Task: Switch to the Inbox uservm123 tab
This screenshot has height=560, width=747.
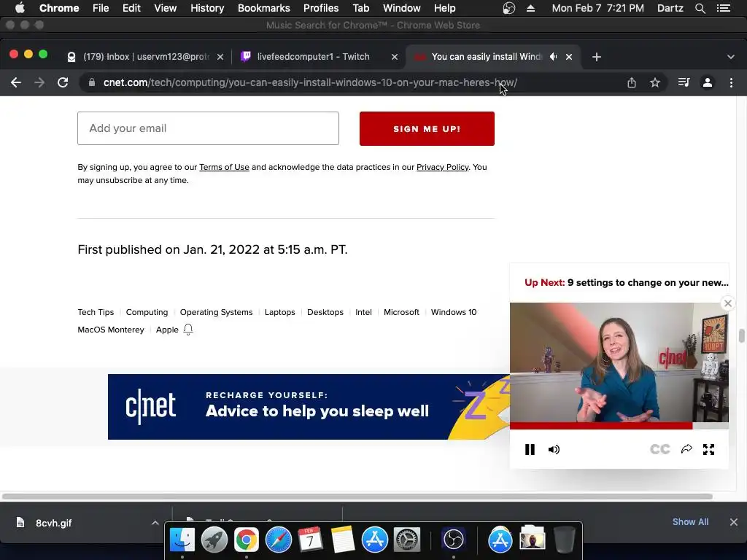Action: [145, 57]
